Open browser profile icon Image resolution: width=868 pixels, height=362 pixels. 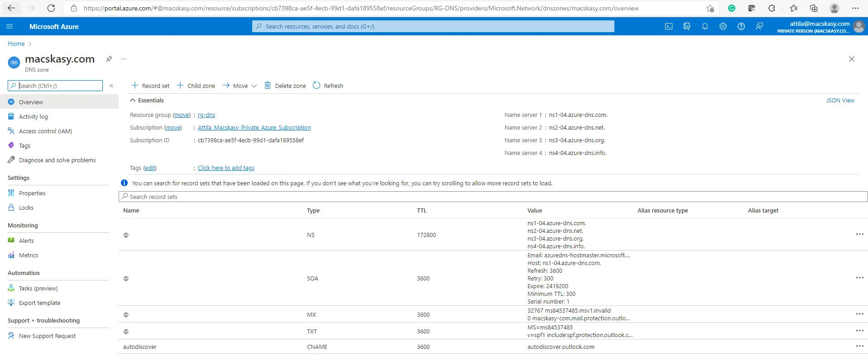point(834,8)
